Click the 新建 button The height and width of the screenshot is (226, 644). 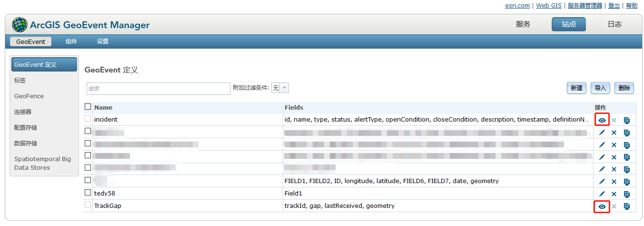(576, 88)
